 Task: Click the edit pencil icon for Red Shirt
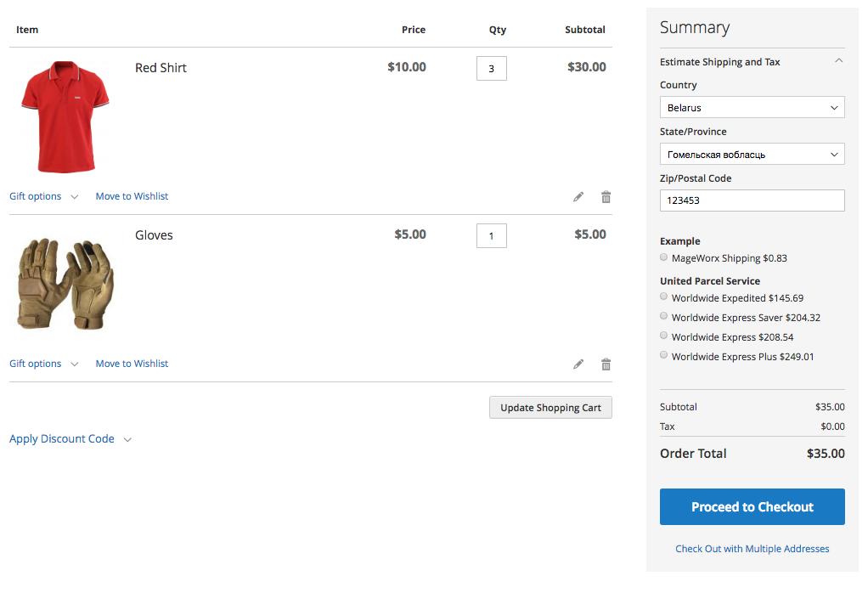pos(578,197)
